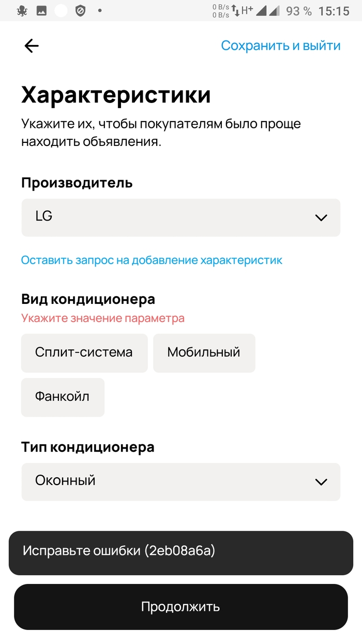Choose Мобильный as air conditioner kind
The height and width of the screenshot is (644, 362).
(x=204, y=353)
